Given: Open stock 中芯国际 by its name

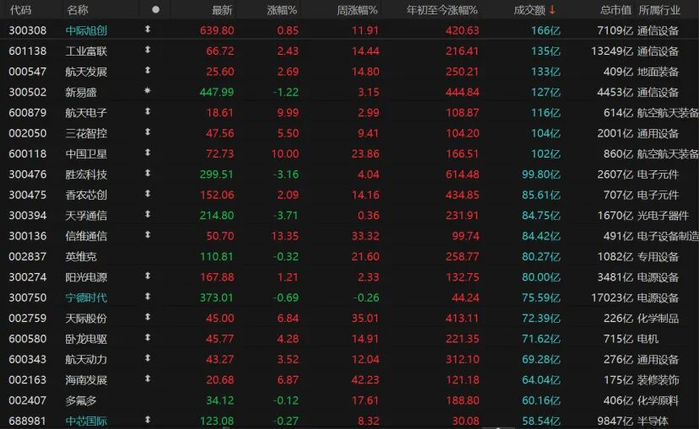Looking at the screenshot, I should pos(86,421).
